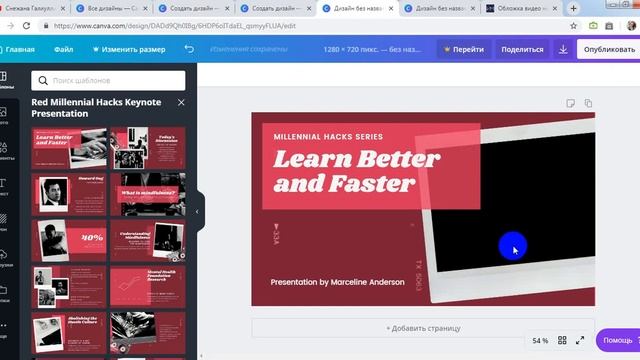Viewport: 640px width, 360px height.
Task: Click the Опубликовать button
Action: 609,49
